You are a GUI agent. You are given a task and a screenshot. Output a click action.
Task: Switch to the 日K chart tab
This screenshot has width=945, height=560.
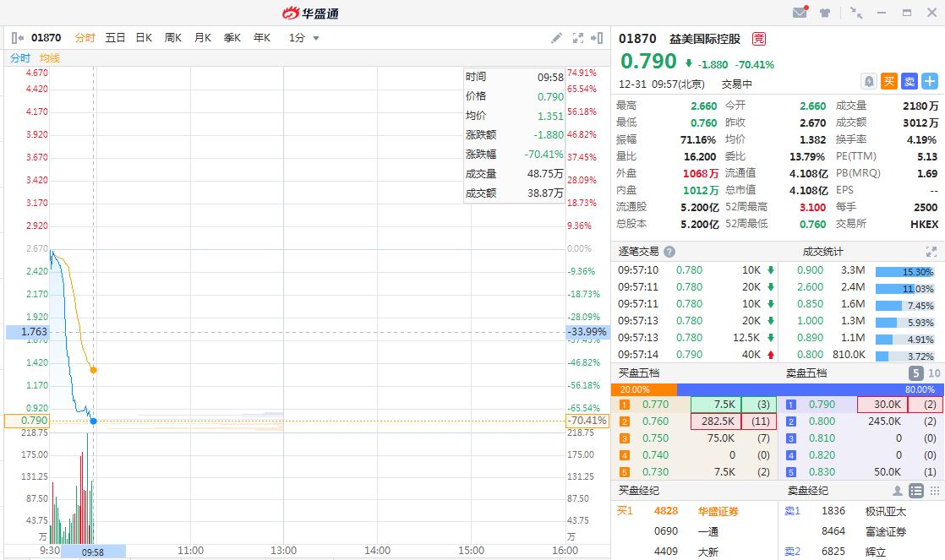tap(144, 38)
